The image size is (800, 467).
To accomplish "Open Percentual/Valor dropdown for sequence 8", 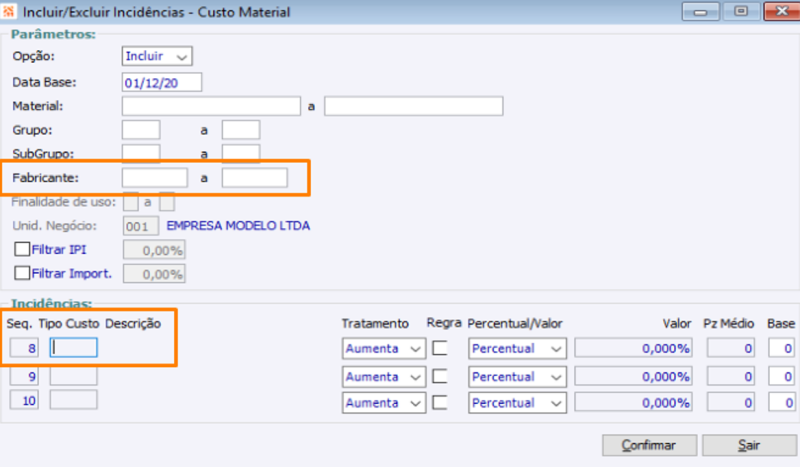I will point(517,349).
